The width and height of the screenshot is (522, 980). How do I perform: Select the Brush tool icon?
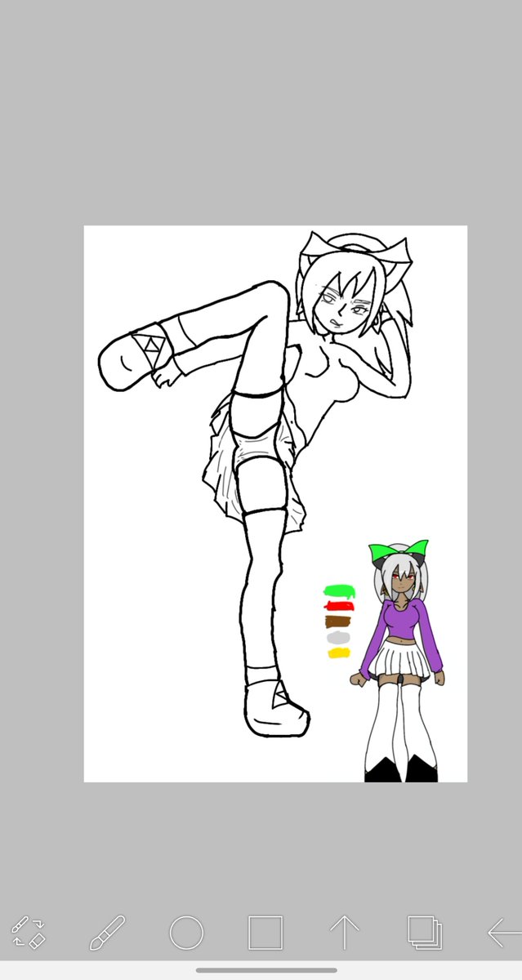point(107,933)
